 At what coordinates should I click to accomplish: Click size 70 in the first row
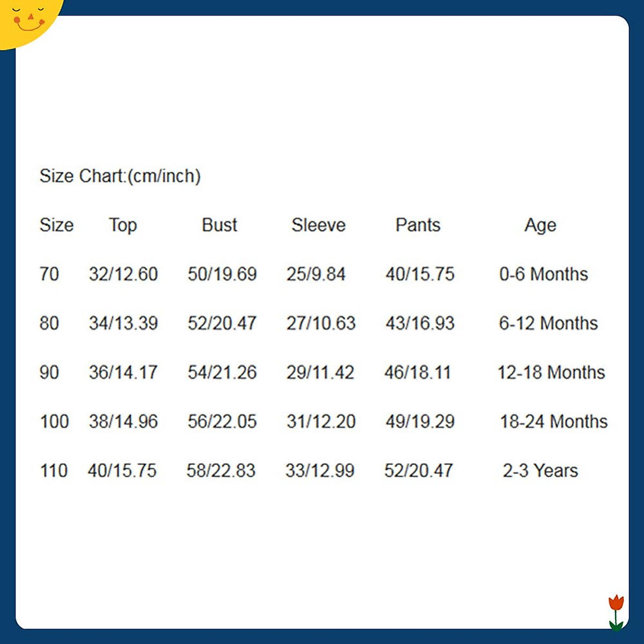(x=49, y=274)
